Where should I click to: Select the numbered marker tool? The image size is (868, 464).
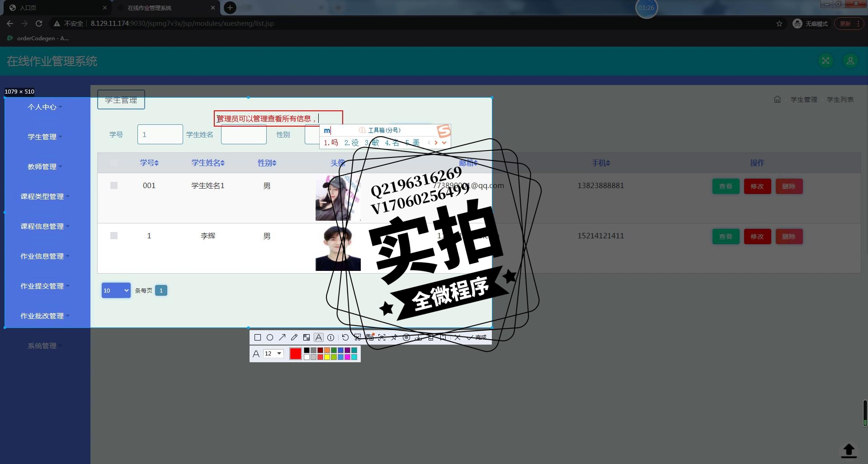(331, 337)
